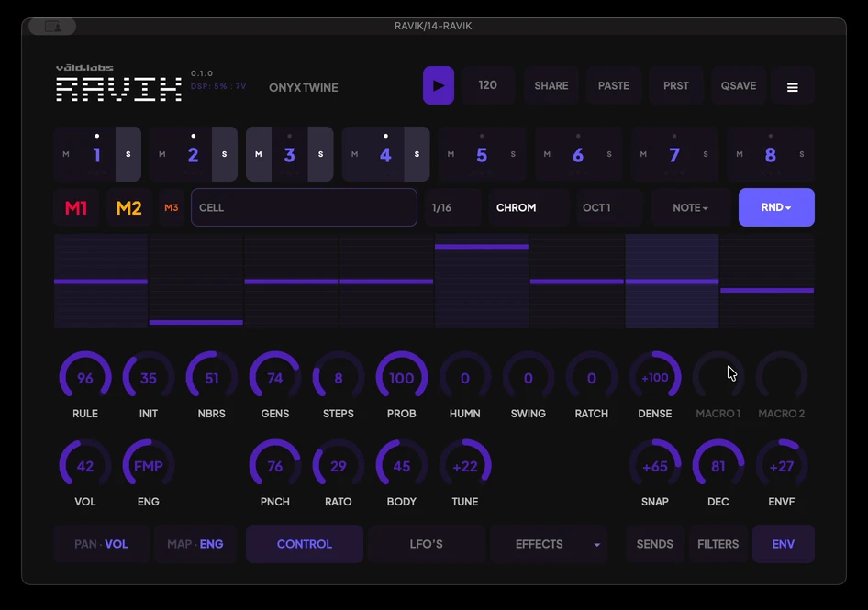Select track number 1

pyautogui.click(x=97, y=155)
